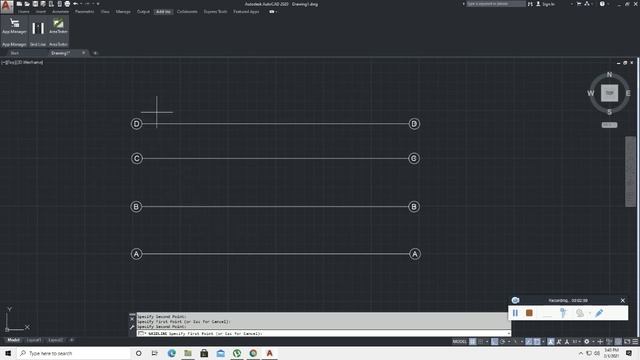Click the navigation bar on the right side
640x360 pixels.
pos(631,171)
